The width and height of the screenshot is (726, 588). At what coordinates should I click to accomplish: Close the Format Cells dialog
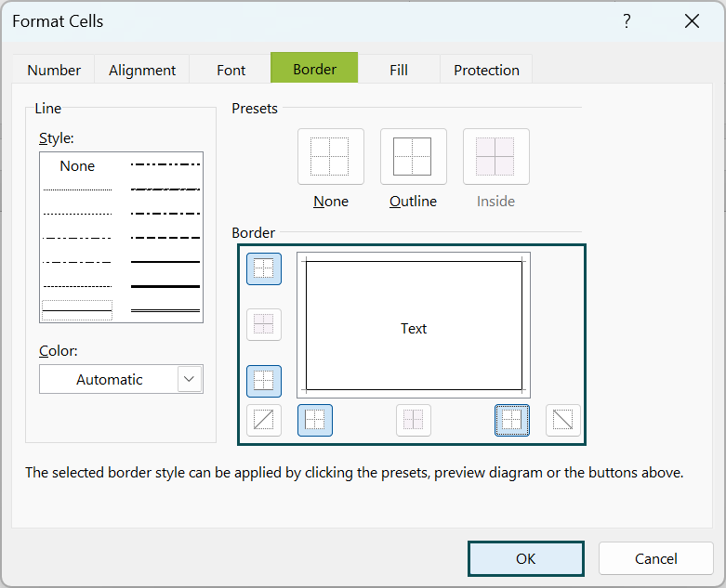point(692,20)
